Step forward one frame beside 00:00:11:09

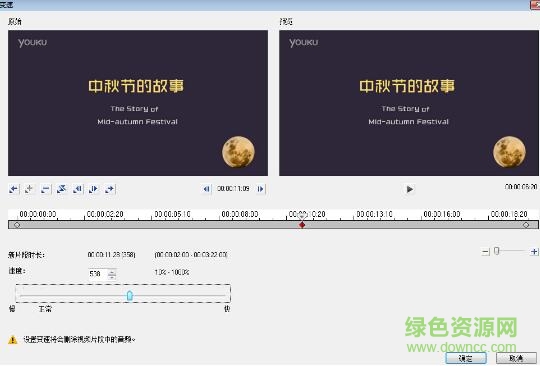tap(261, 189)
